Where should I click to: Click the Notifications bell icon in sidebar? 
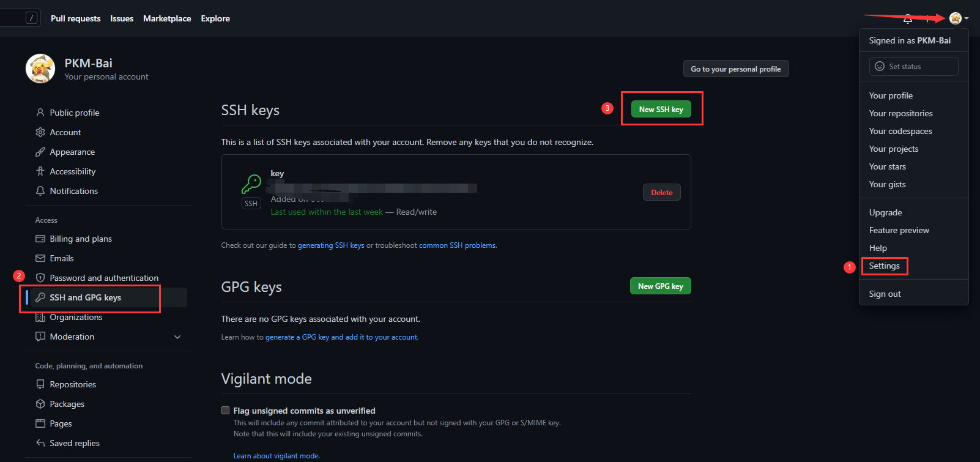[x=40, y=191]
